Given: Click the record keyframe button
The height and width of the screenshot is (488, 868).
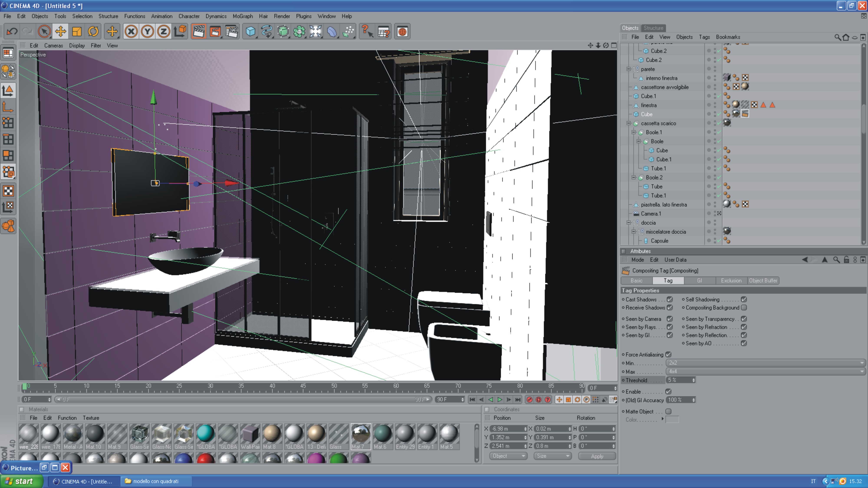Looking at the screenshot, I should pos(529,400).
